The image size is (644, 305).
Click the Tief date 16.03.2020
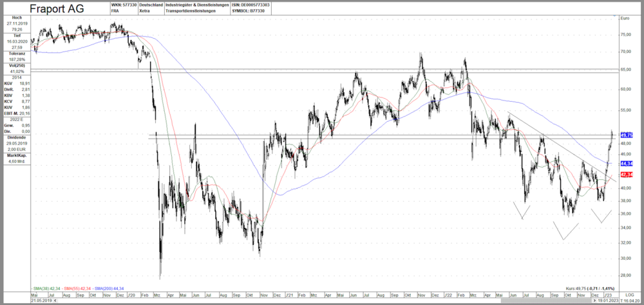click(x=17, y=41)
